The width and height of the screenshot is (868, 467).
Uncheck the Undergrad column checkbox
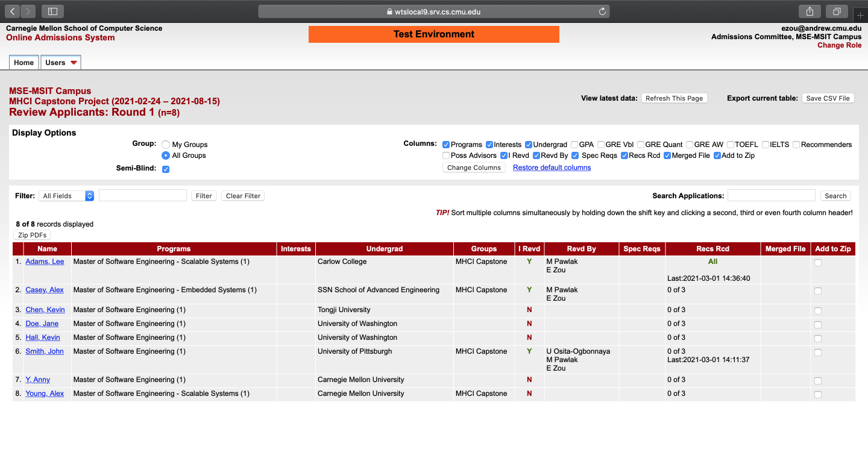529,145
